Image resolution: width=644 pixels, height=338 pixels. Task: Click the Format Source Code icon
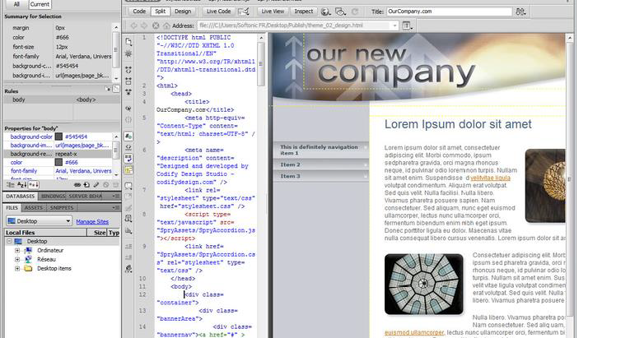click(128, 269)
